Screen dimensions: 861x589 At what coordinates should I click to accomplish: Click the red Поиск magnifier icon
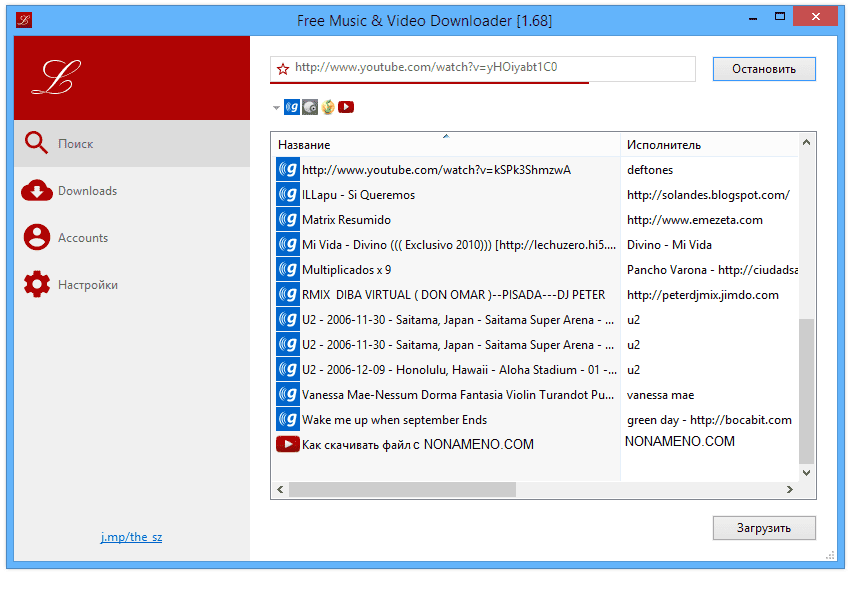click(x=36, y=143)
